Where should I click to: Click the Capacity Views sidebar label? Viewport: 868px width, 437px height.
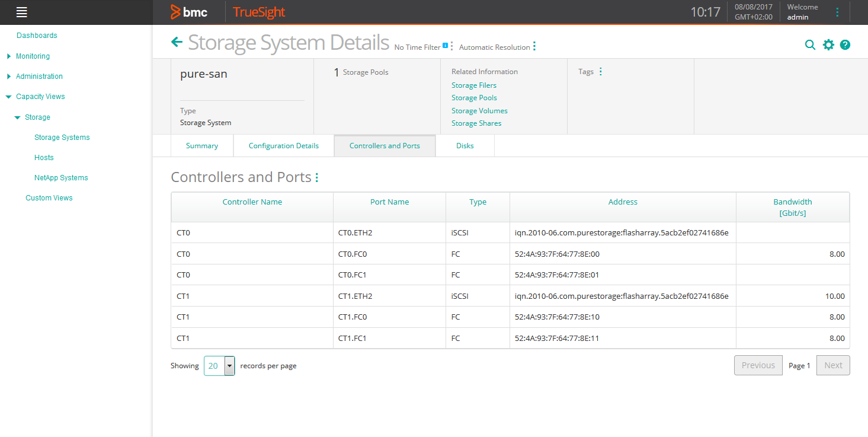pos(40,97)
